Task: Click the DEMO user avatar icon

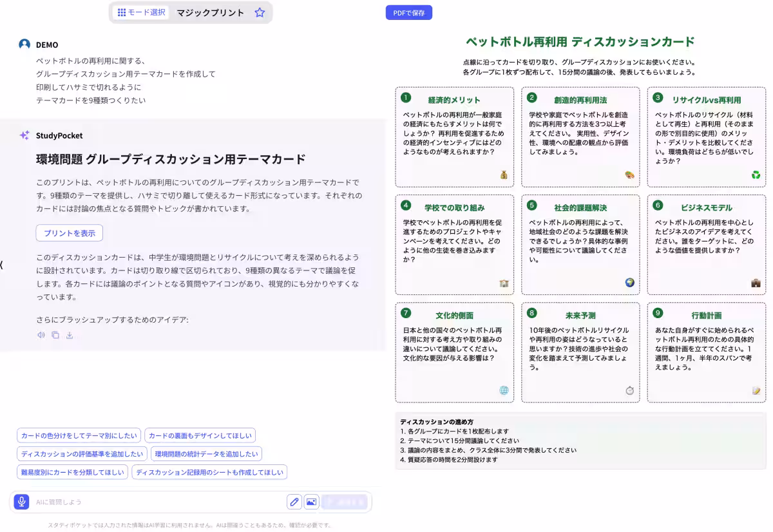Action: click(x=23, y=44)
